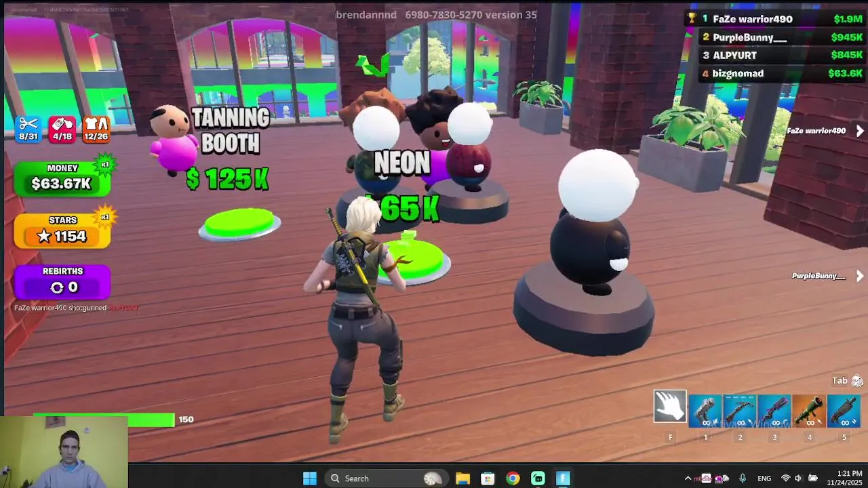Click the $945K amount on leaderboard
Screen dimensions: 868x488
846,37
